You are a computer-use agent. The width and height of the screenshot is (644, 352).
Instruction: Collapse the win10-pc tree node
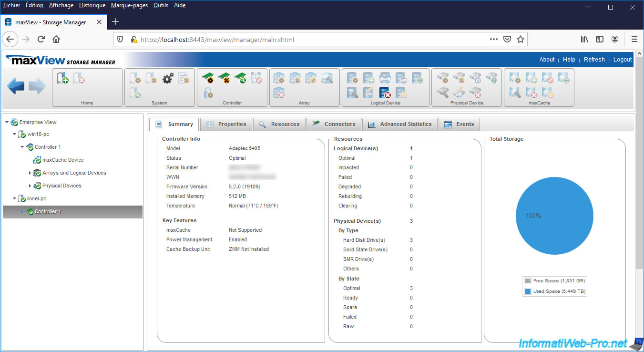(15, 135)
